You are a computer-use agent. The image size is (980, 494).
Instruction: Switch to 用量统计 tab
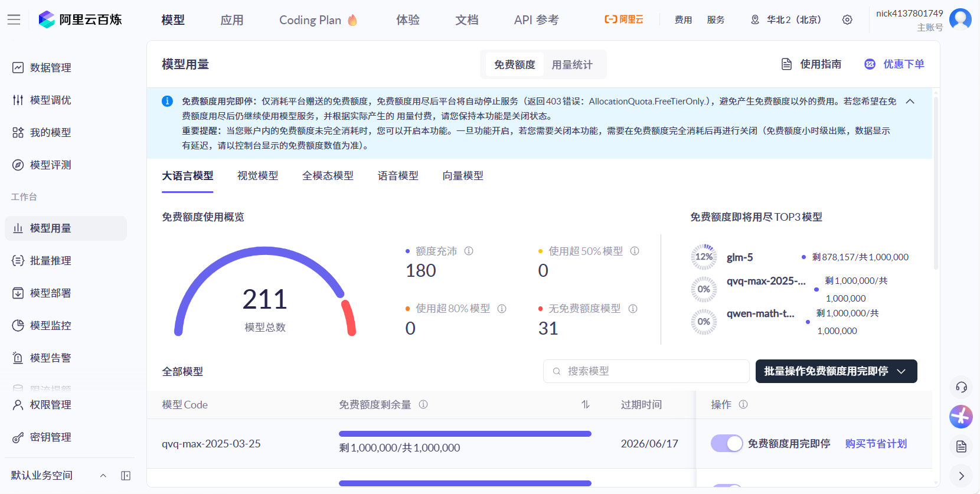click(572, 64)
